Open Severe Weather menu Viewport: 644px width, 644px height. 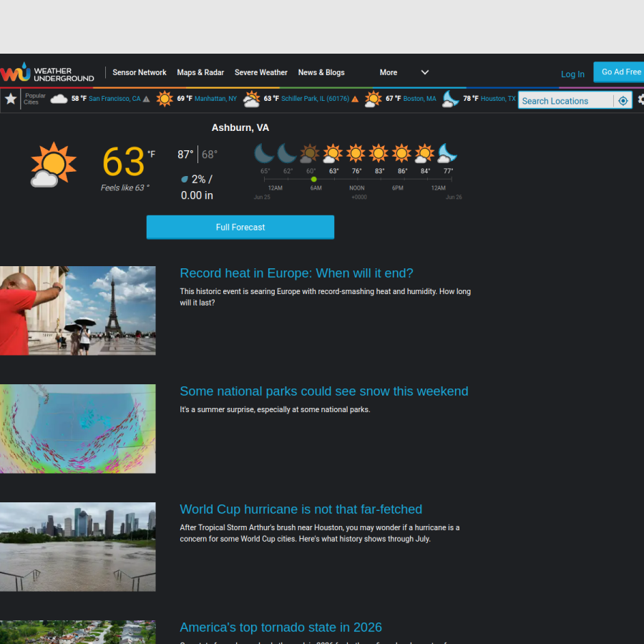tap(260, 72)
